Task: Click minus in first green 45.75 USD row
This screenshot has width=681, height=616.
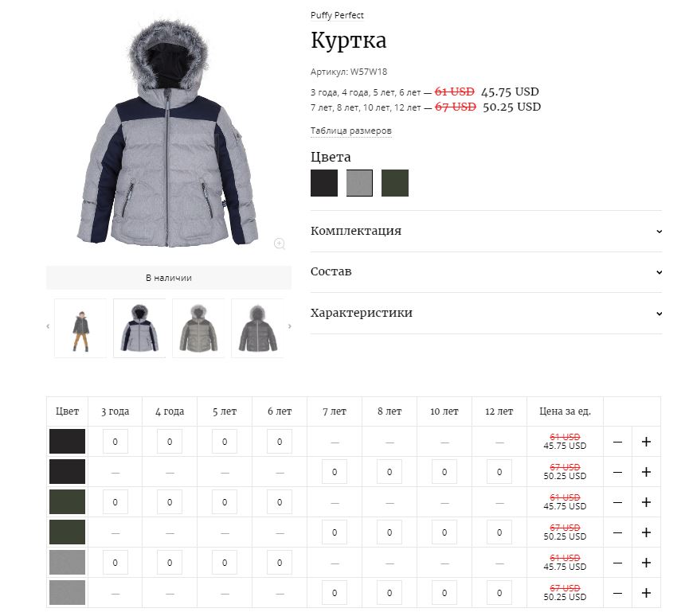Action: (x=617, y=502)
